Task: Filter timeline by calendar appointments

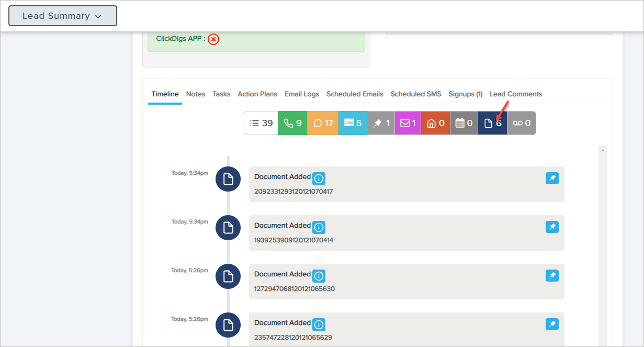Action: (464, 124)
